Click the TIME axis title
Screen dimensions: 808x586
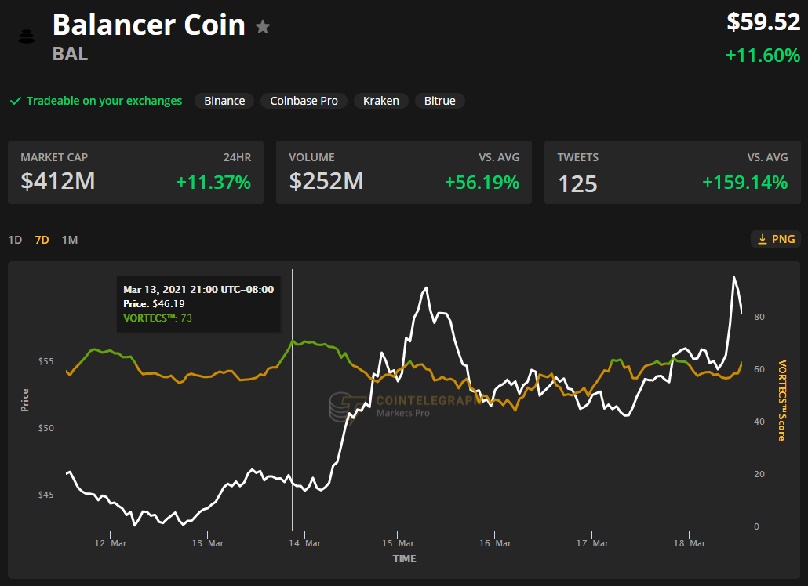pos(405,559)
